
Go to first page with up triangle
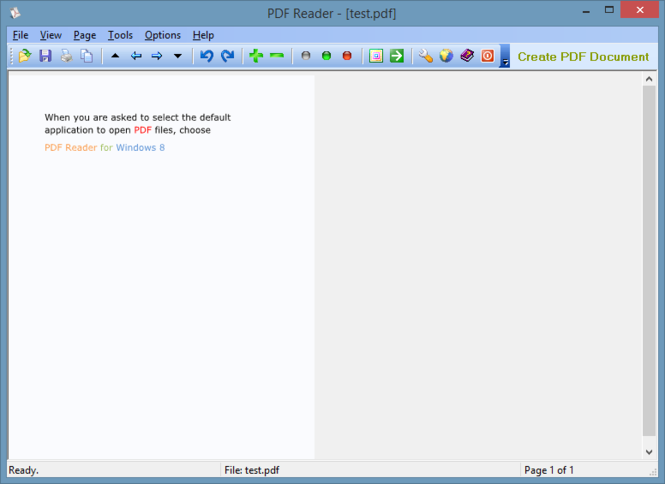[115, 56]
